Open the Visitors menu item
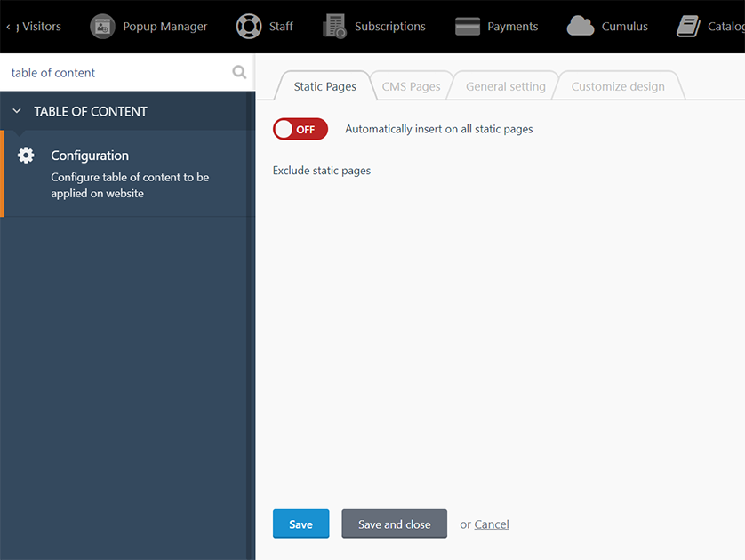Screen dimensions: 745x560 click(x=41, y=27)
